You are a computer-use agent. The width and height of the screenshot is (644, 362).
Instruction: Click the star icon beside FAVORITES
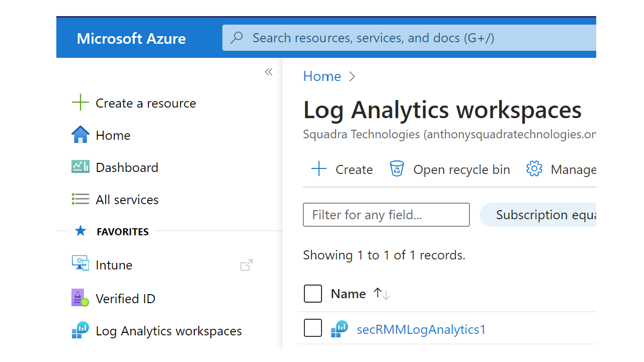point(80,231)
